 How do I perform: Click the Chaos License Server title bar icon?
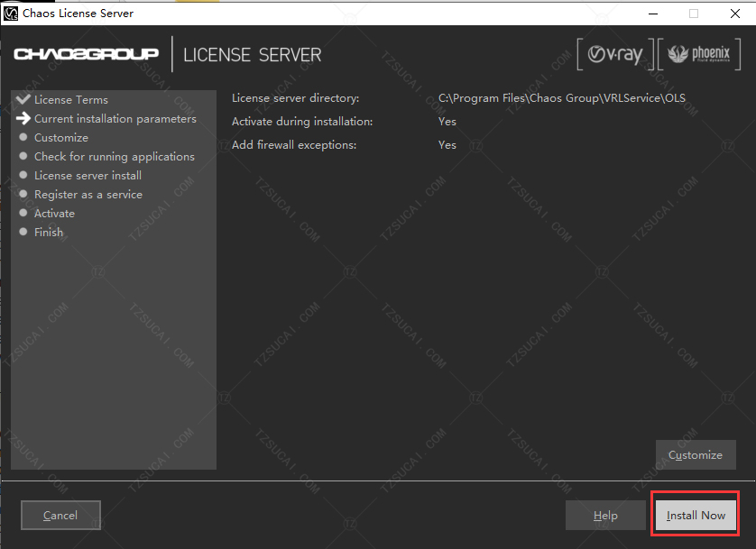tap(11, 14)
